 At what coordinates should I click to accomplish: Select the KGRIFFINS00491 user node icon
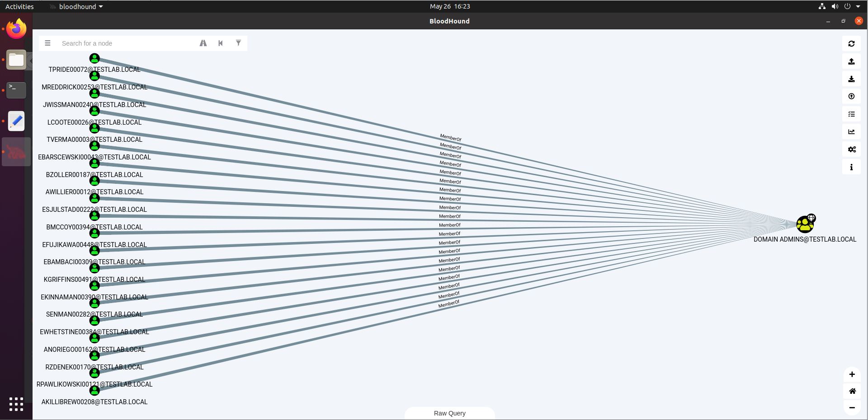tap(94, 268)
